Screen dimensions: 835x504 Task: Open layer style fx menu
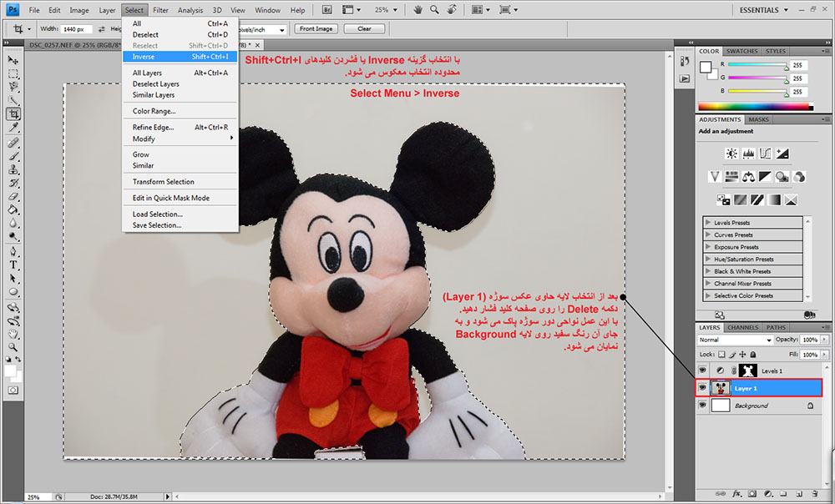pos(737,494)
